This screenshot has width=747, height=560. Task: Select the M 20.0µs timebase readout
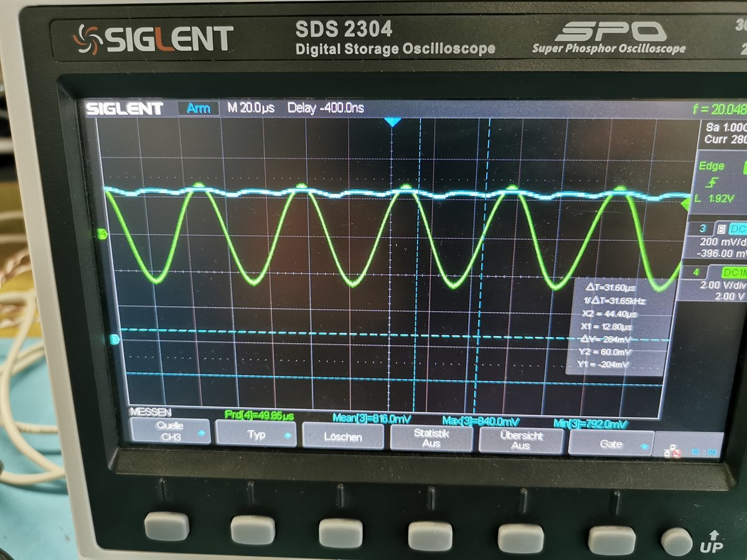point(251,108)
